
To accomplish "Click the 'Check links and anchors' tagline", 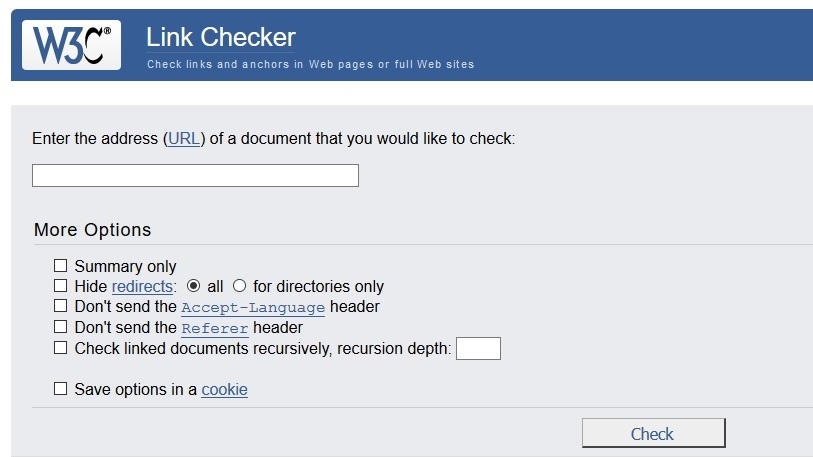I will pyautogui.click(x=310, y=64).
